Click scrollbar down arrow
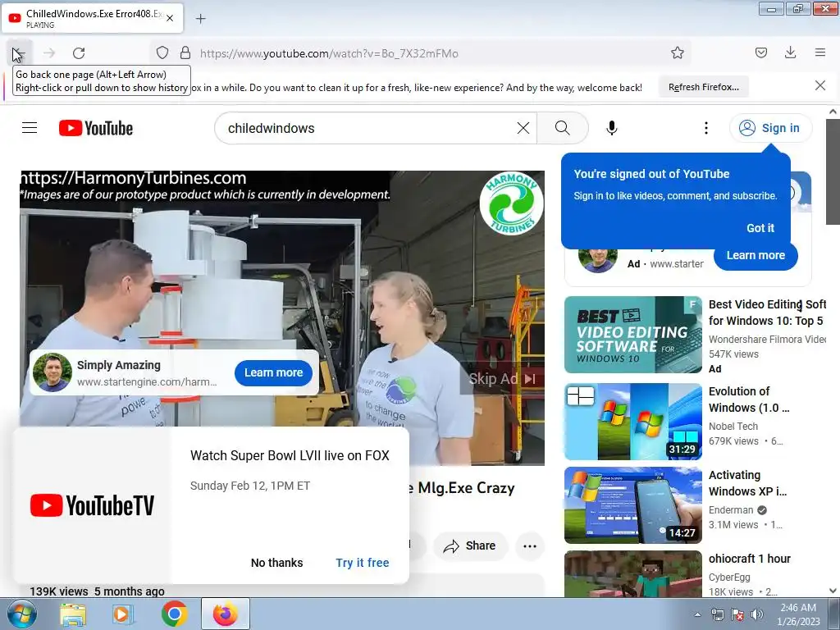This screenshot has height=630, width=840. (833, 591)
